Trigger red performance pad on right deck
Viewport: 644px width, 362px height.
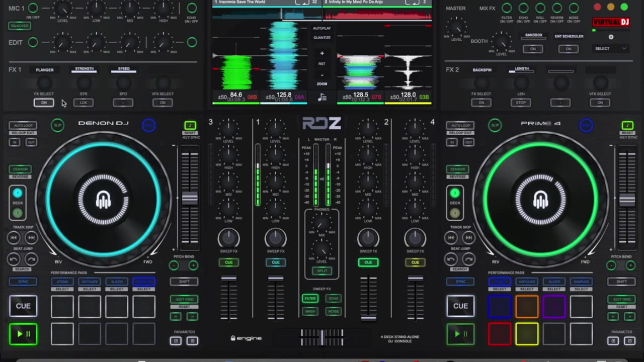pyautogui.click(x=500, y=334)
